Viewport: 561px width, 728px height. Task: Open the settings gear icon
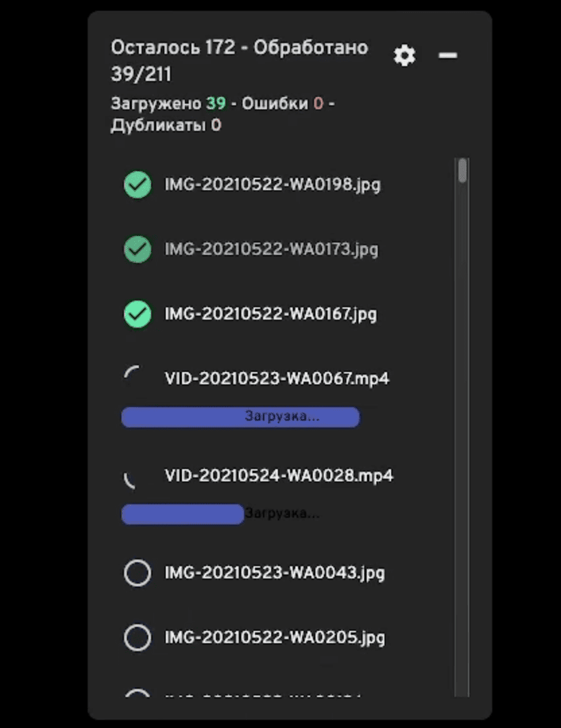(405, 56)
